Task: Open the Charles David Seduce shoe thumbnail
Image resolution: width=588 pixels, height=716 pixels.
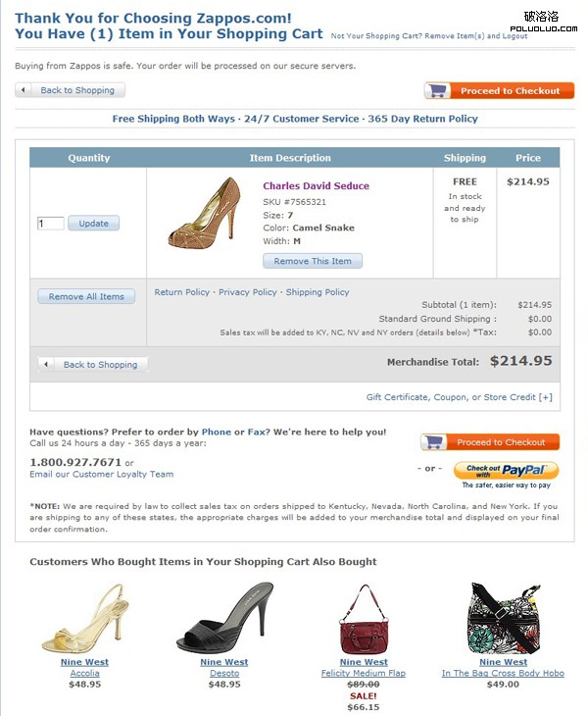Action: pos(204,211)
